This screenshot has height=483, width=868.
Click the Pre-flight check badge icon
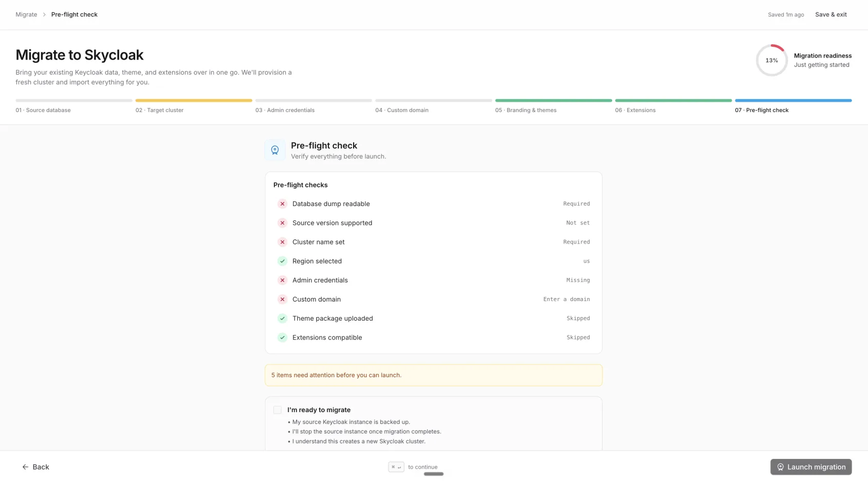tap(275, 150)
